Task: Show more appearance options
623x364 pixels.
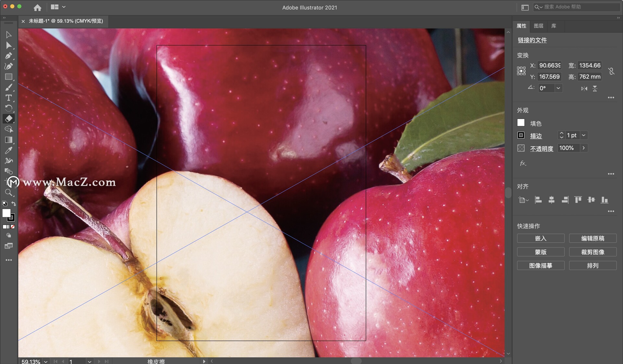Action: pos(611,174)
